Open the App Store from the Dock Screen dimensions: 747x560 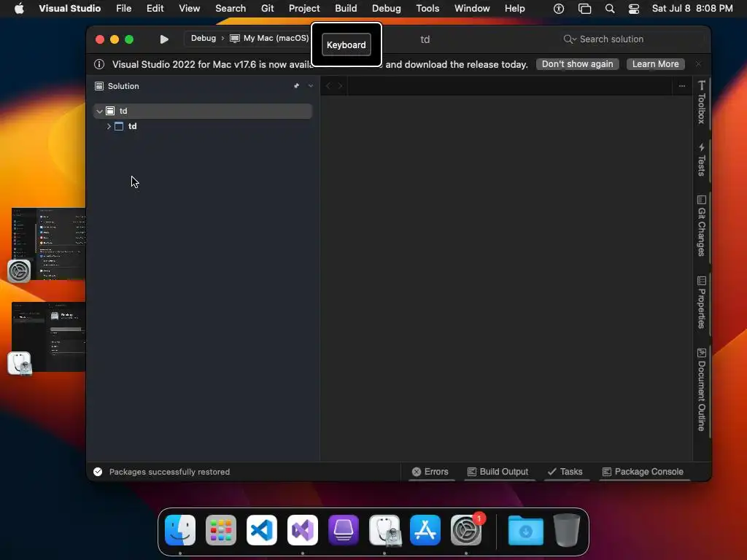point(425,530)
